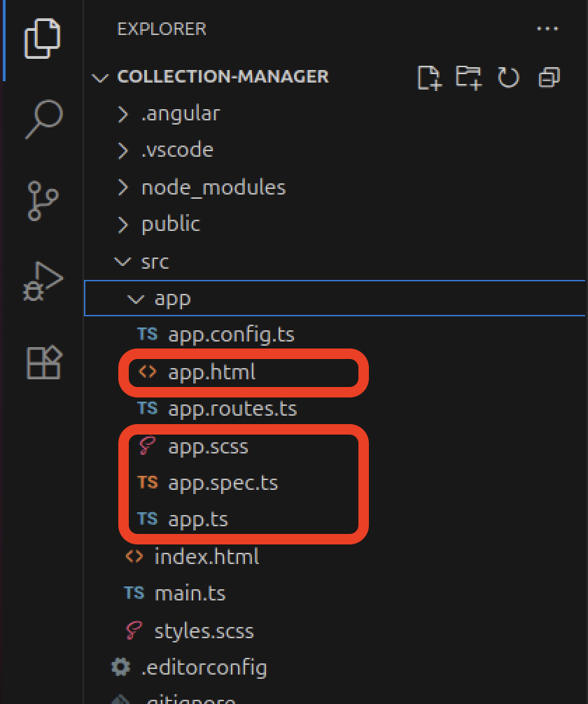The width and height of the screenshot is (588, 704).
Task: Expand the .angular folder
Action: (x=181, y=113)
